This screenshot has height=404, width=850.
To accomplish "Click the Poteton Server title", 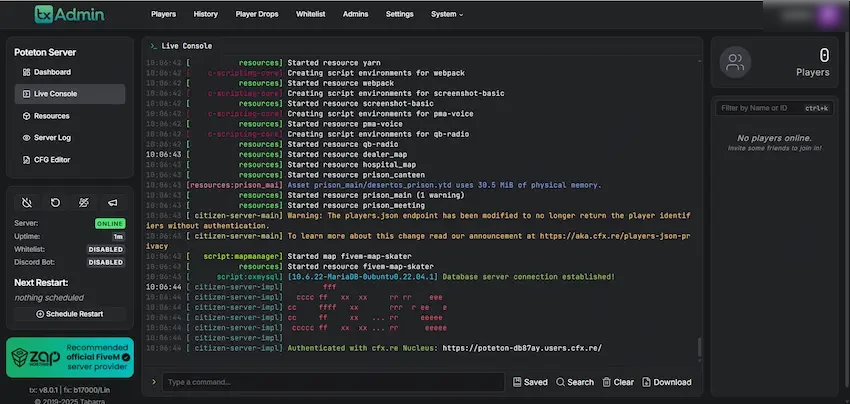I will 45,53.
